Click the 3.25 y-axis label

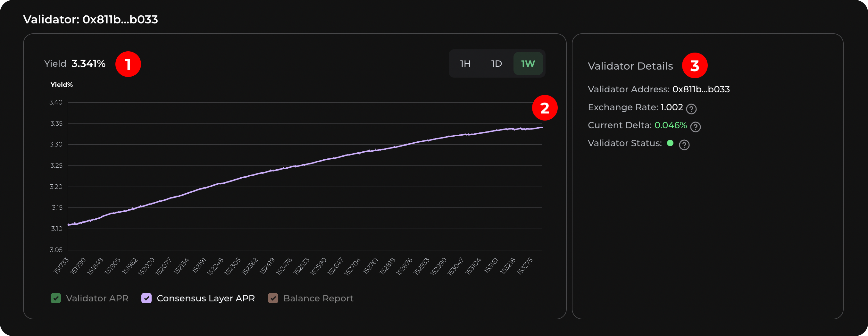tap(56, 165)
